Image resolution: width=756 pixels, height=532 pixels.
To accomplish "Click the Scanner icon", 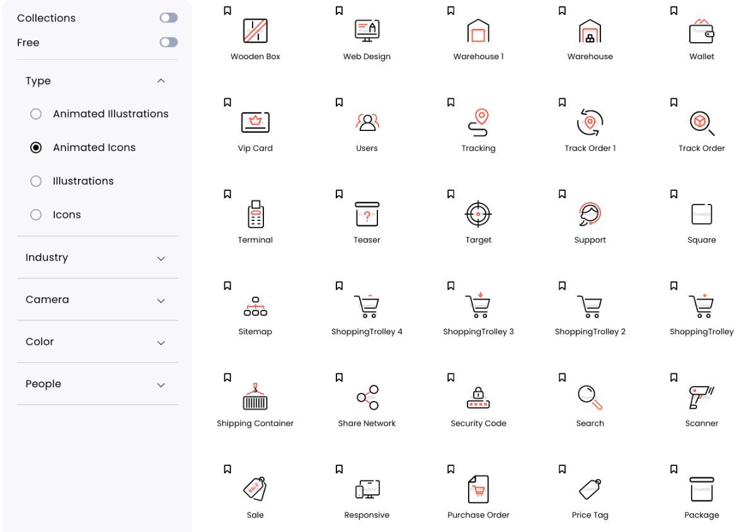I will pyautogui.click(x=701, y=398).
